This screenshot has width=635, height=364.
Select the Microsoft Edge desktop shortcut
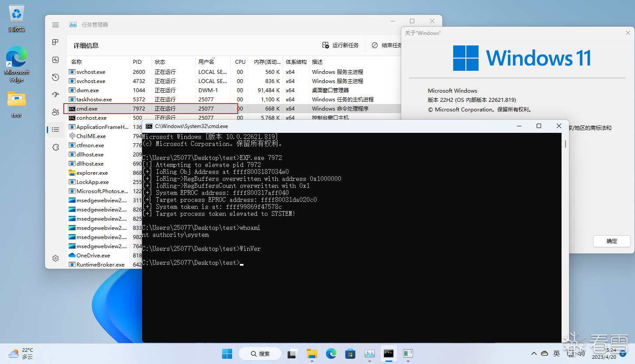pos(17,64)
